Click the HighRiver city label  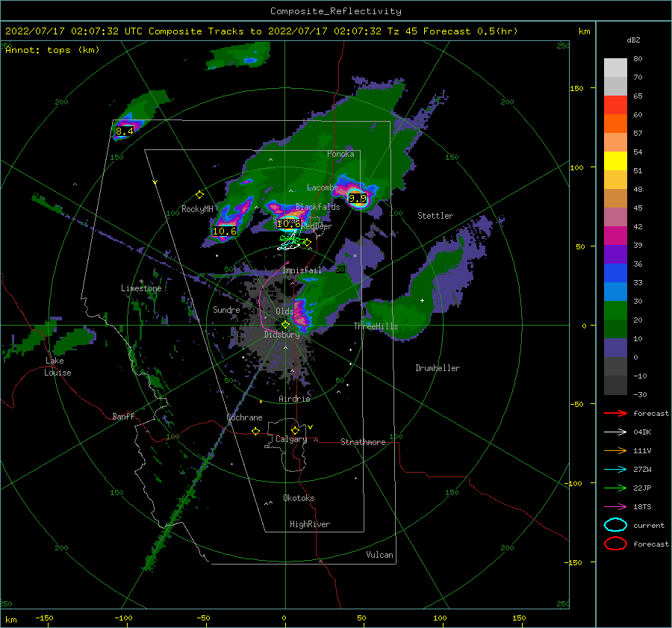tap(310, 524)
